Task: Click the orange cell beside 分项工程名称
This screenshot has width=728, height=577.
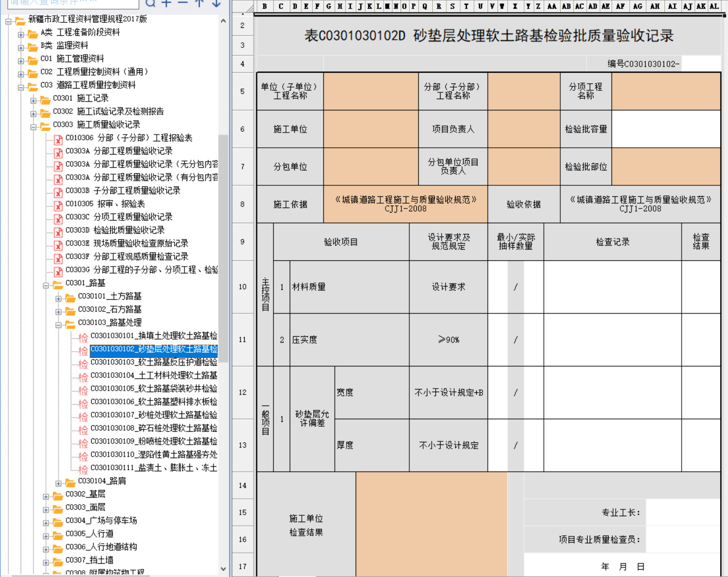Action: (666, 91)
